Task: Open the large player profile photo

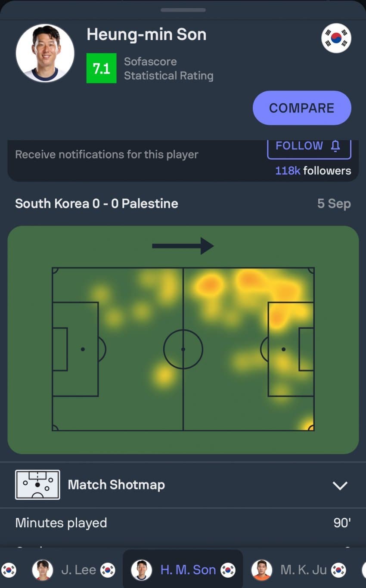Action: 45,53
